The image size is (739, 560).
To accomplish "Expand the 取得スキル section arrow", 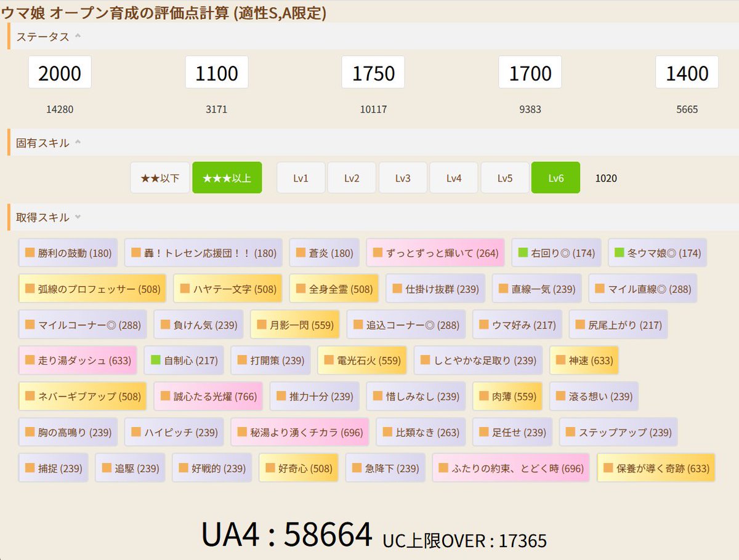I will click(x=78, y=217).
